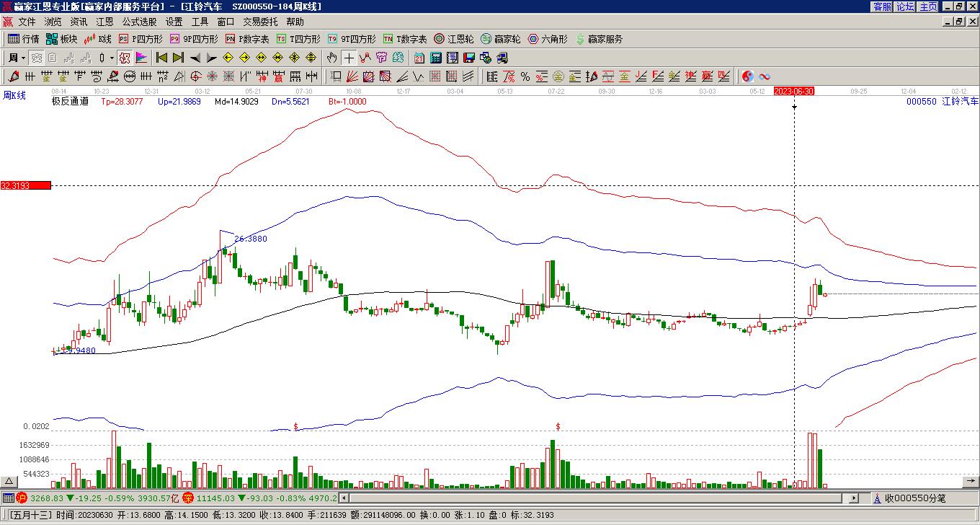This screenshot has width=980, height=525.
Task: Click the red 32.3193 price label
Action: (x=26, y=185)
